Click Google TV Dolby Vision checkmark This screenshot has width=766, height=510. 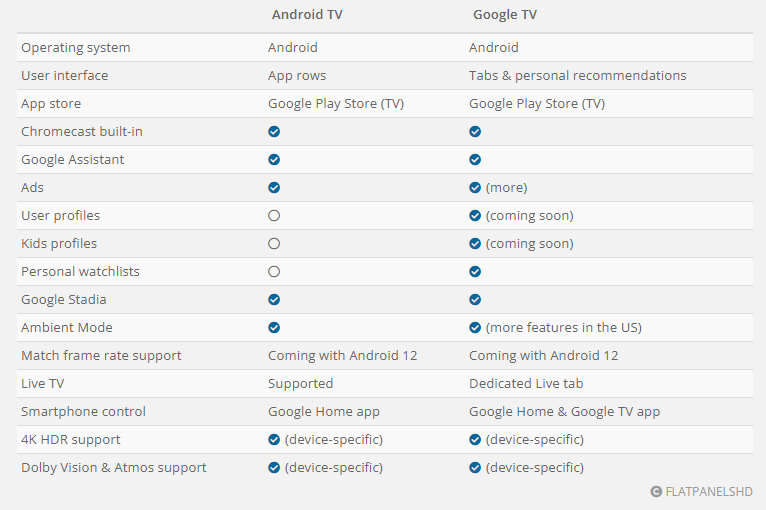coord(475,468)
